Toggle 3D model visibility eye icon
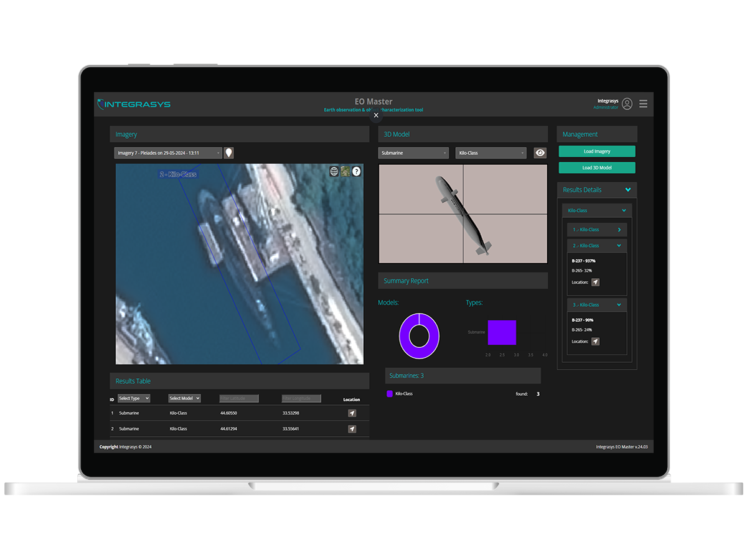Screen dimensions: 747x560 (x=540, y=153)
